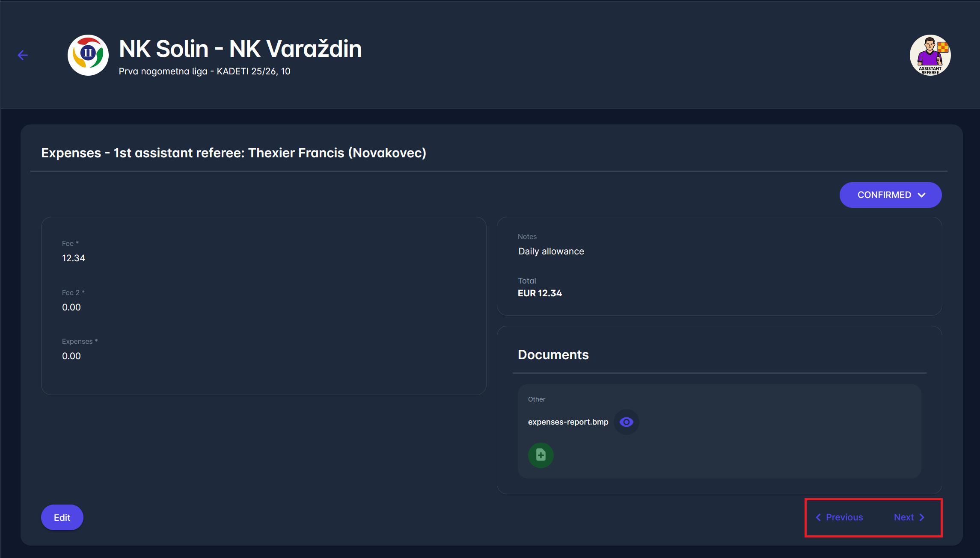Click the back arrow icon
The height and width of the screenshot is (558, 980).
pos(23,55)
